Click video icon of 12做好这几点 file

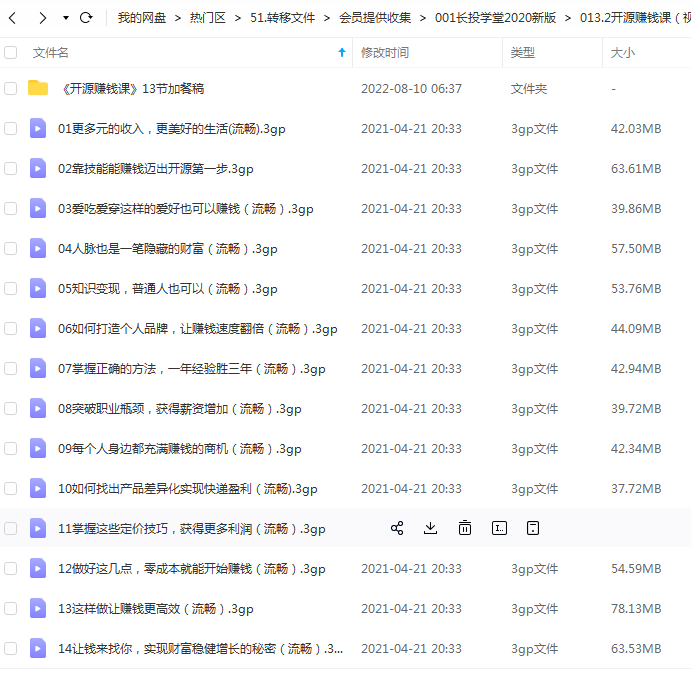click(x=38, y=568)
